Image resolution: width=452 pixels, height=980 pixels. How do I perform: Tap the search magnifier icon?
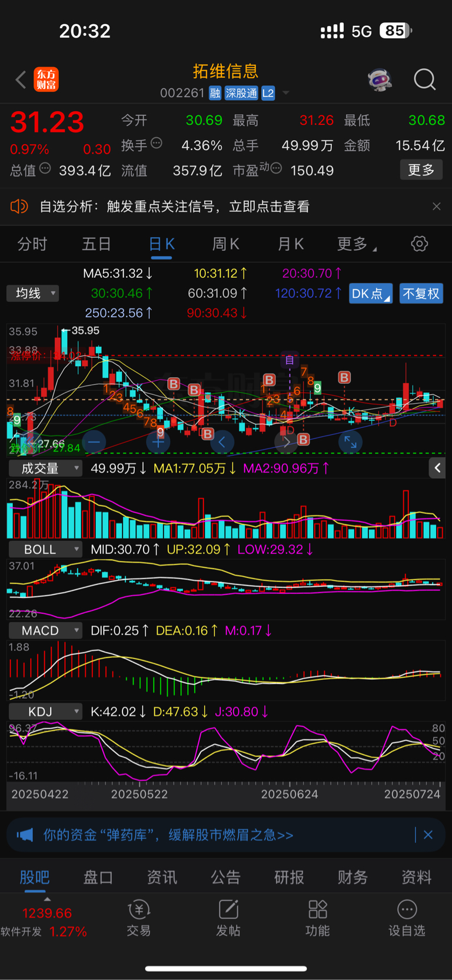(x=424, y=79)
